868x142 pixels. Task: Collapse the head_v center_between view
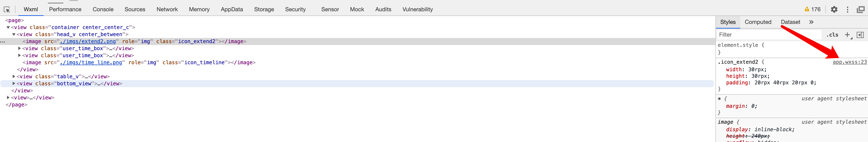point(14,34)
